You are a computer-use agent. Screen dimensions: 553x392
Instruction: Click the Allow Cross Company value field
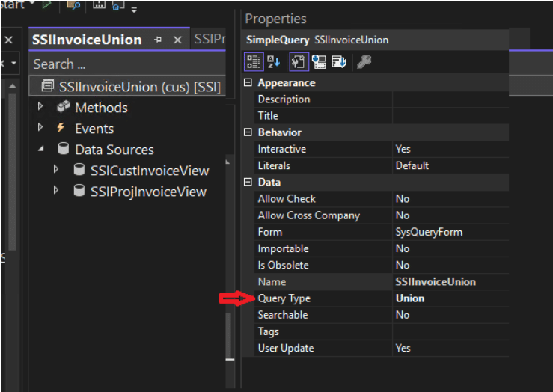coord(449,215)
